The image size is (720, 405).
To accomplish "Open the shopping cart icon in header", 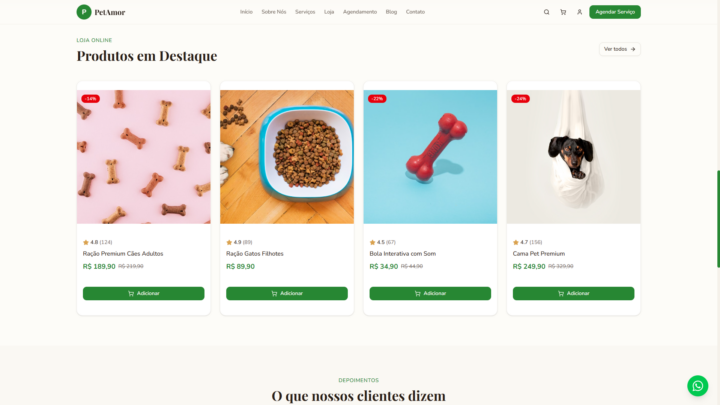I will (563, 12).
